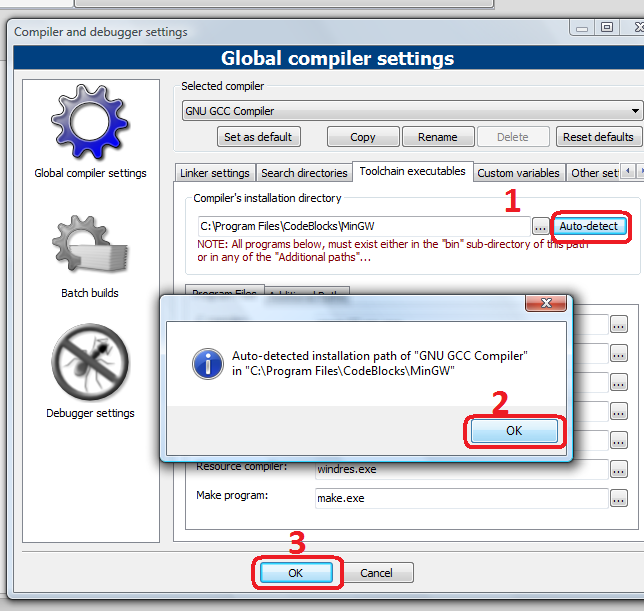The height and width of the screenshot is (611, 644).
Task: Click browse button next to windres.exe field
Action: tap(619, 470)
